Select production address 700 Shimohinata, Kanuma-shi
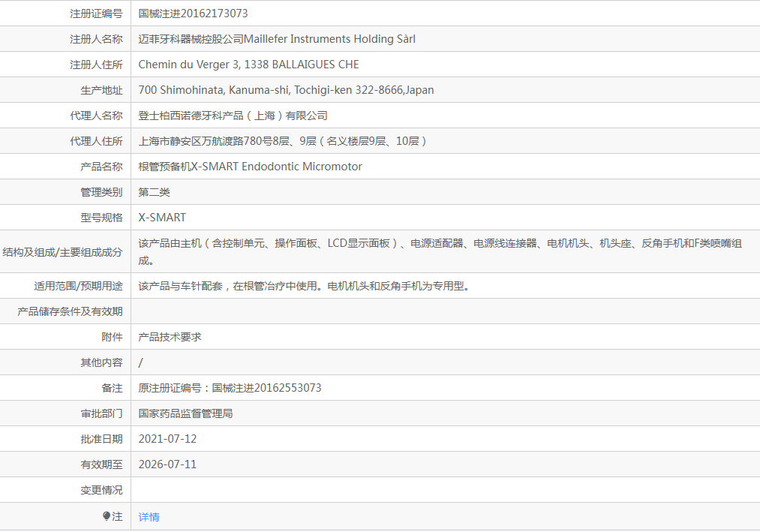 pos(213,90)
